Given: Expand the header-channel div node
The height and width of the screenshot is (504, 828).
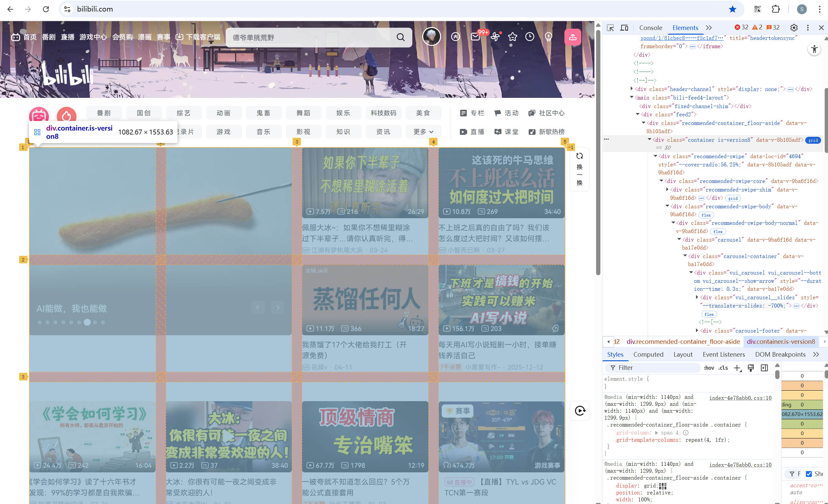Looking at the screenshot, I should click(632, 89).
